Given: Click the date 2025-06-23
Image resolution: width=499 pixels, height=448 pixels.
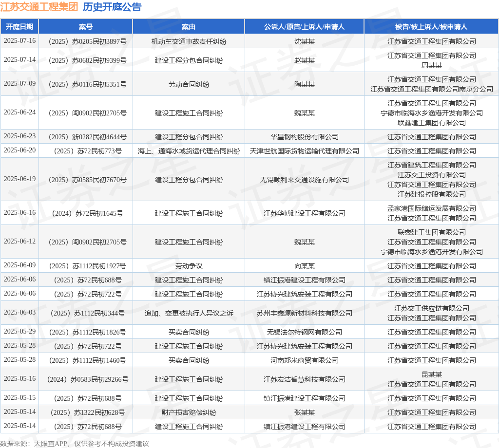Looking at the screenshot, I should pos(19,136).
